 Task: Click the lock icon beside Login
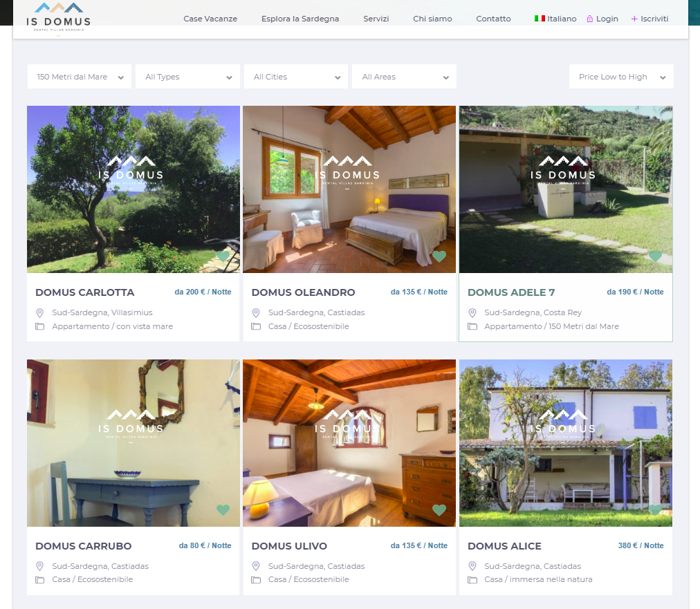pos(590,19)
